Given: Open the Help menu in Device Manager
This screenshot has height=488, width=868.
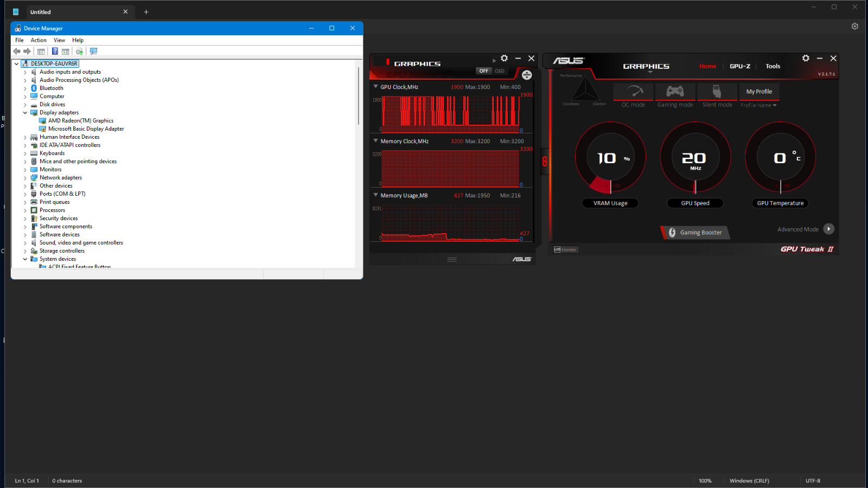Looking at the screenshot, I should click(78, 40).
